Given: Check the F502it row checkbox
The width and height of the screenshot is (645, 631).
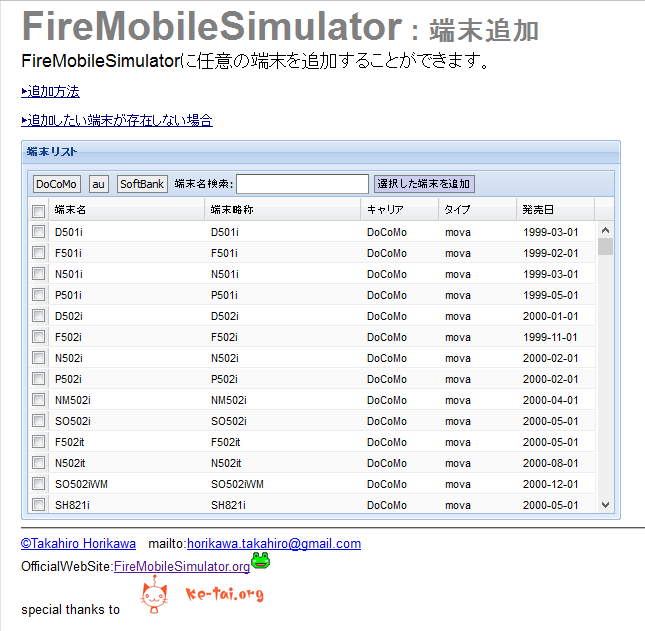Looking at the screenshot, I should tap(39, 441).
